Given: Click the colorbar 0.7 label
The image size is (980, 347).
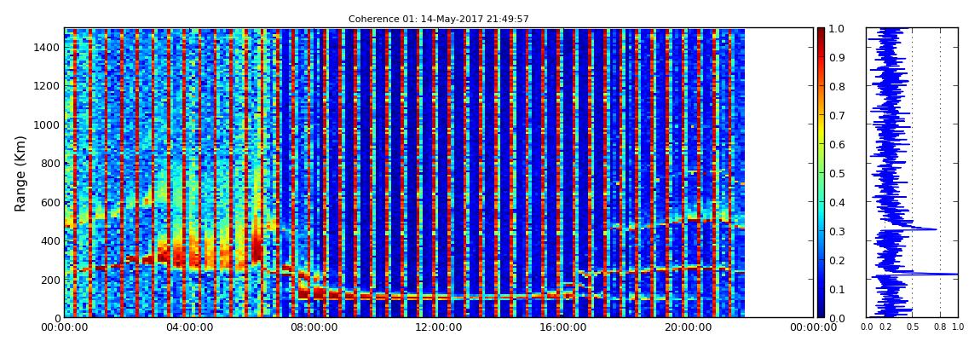Looking at the screenshot, I should click(x=837, y=116).
